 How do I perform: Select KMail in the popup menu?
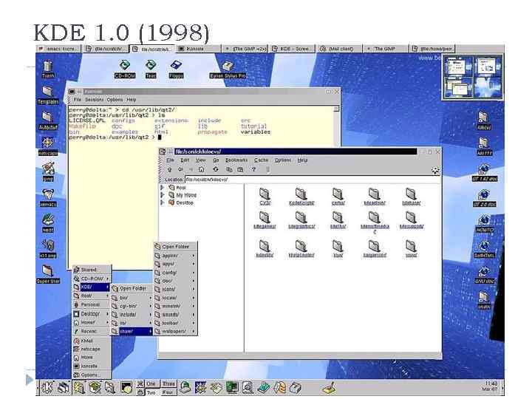(x=92, y=341)
